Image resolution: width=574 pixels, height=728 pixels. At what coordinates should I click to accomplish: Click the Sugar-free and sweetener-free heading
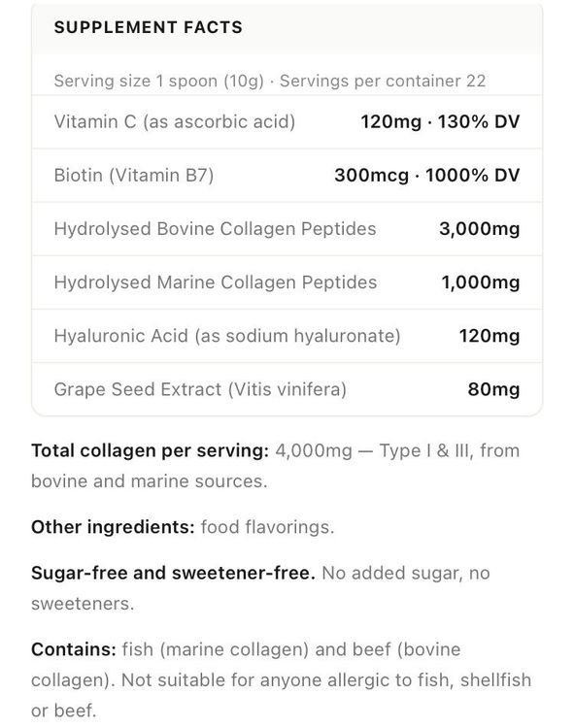click(173, 573)
